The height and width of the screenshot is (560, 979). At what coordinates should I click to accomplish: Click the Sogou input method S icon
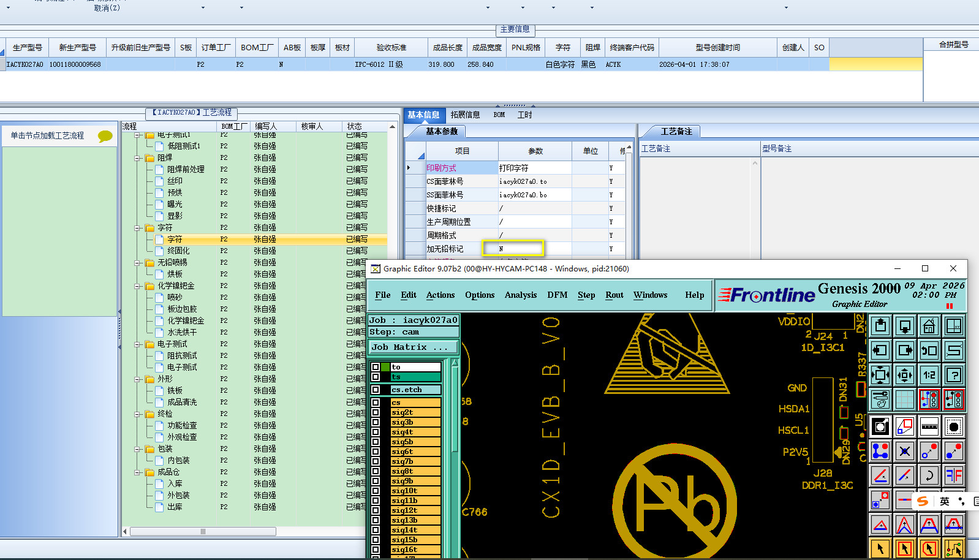923,501
